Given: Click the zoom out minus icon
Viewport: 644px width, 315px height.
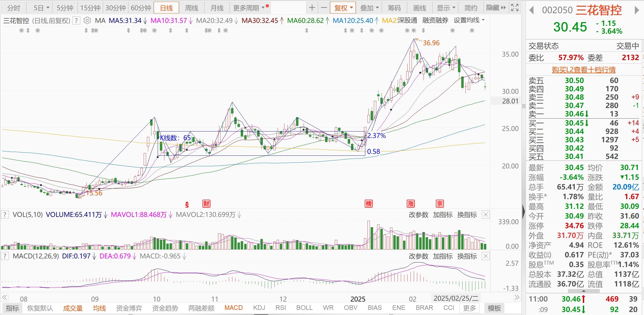Looking at the screenshot, I should pos(324,8).
